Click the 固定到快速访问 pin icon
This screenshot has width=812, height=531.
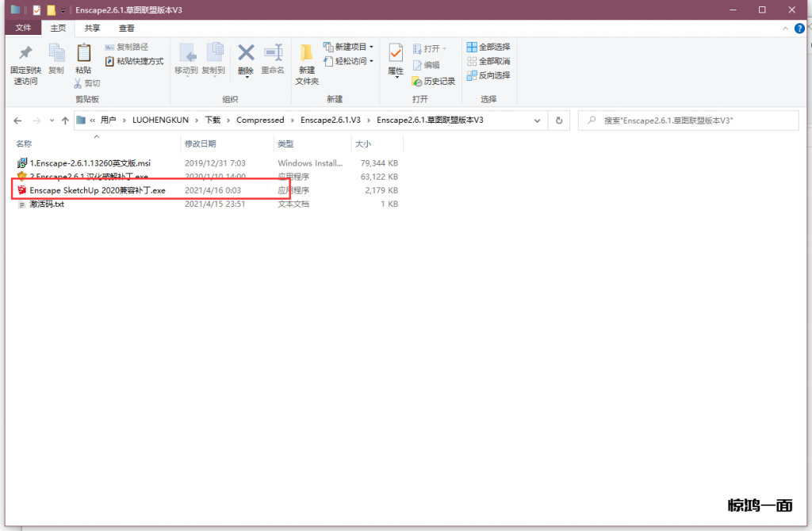tap(25, 55)
